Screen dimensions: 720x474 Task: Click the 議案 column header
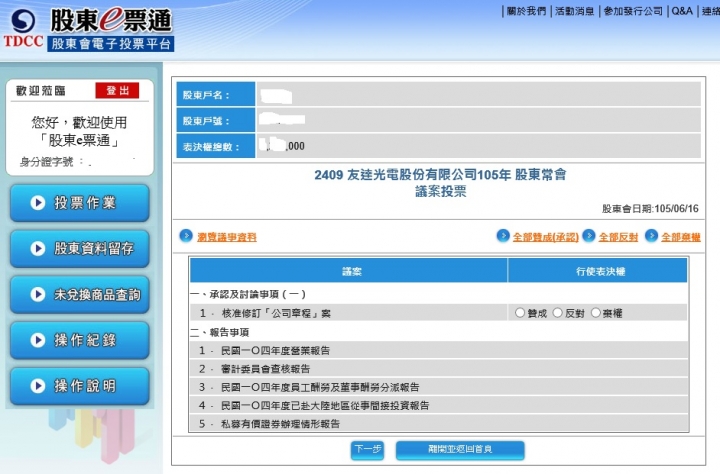point(349,271)
